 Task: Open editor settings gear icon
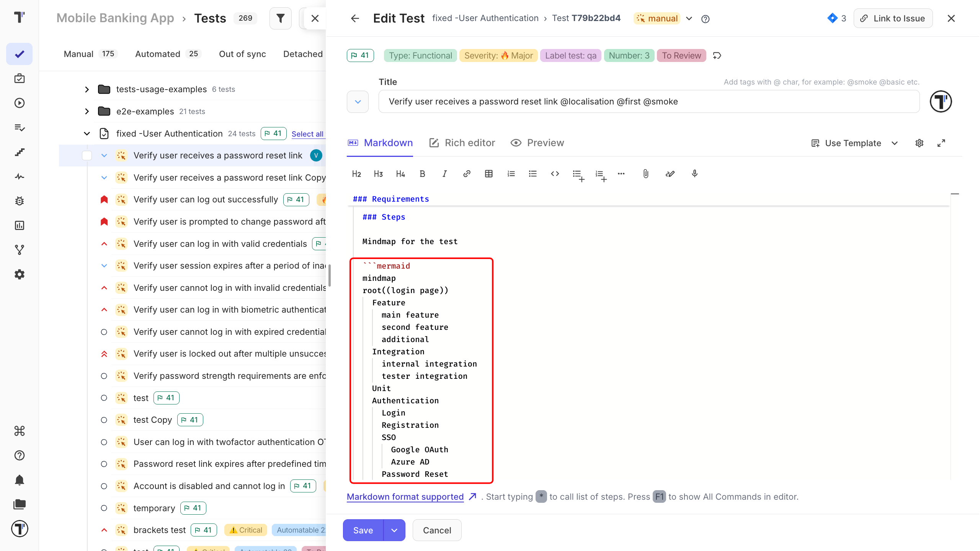click(920, 143)
